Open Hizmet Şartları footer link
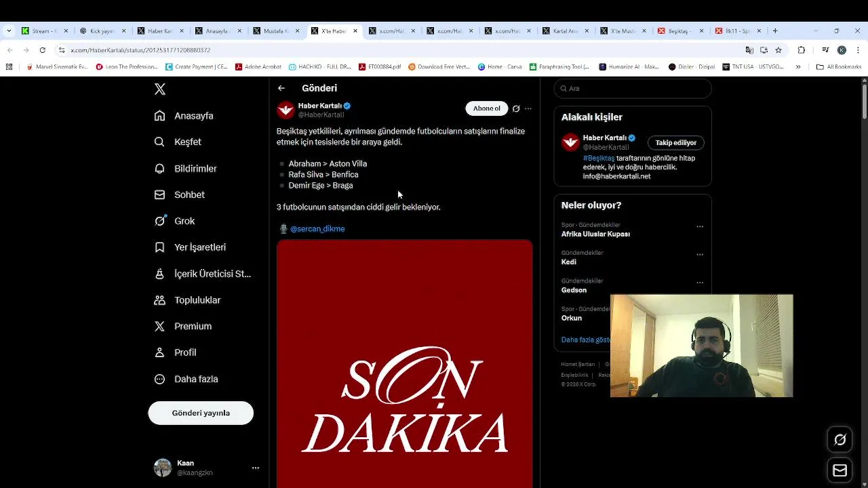868x488 pixels. click(x=578, y=365)
